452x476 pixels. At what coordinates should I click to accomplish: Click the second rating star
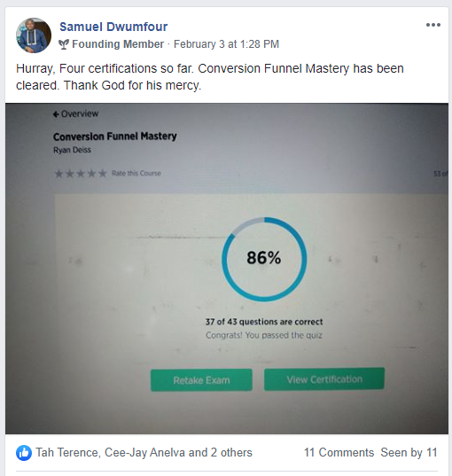click(70, 174)
